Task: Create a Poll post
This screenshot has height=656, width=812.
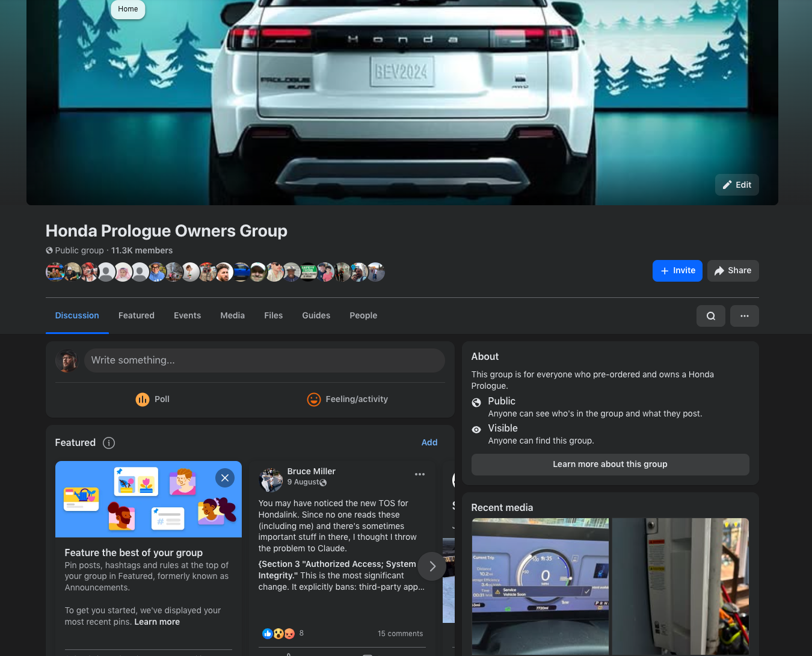Action: (x=152, y=400)
